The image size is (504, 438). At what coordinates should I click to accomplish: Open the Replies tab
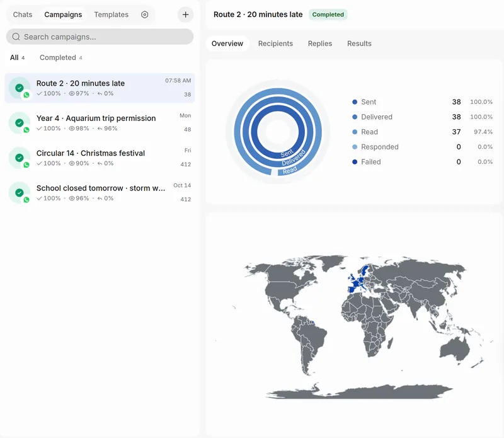(320, 43)
